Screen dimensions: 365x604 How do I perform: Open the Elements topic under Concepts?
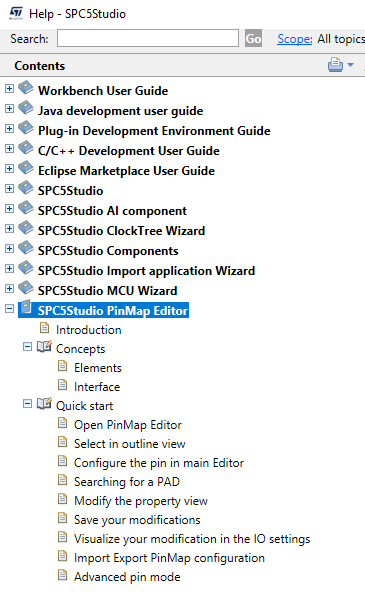(x=98, y=368)
